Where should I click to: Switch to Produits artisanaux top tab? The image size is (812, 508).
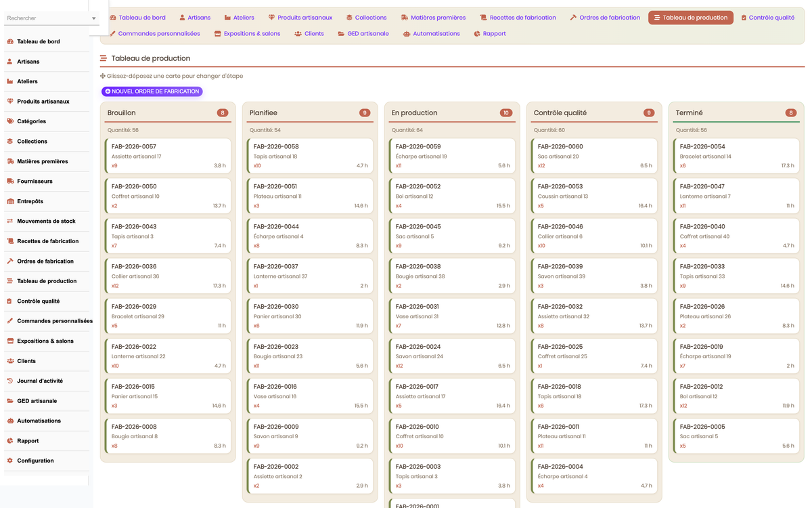300,18
